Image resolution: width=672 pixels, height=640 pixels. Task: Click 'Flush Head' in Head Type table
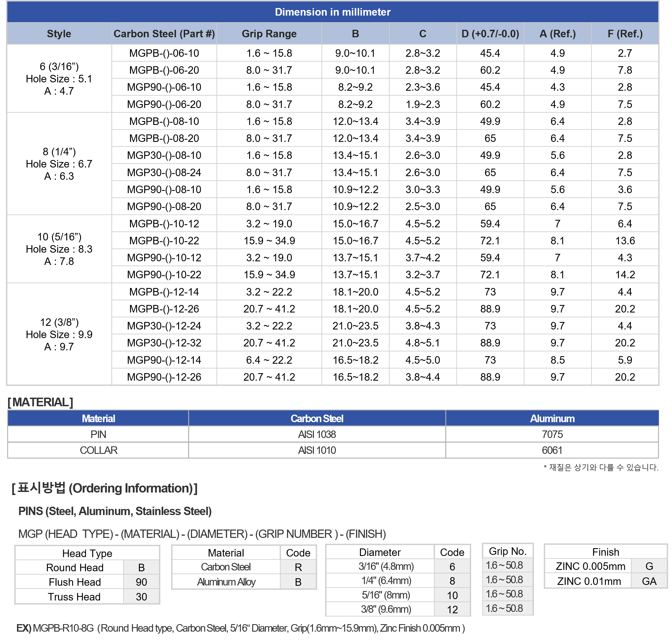[x=75, y=582]
